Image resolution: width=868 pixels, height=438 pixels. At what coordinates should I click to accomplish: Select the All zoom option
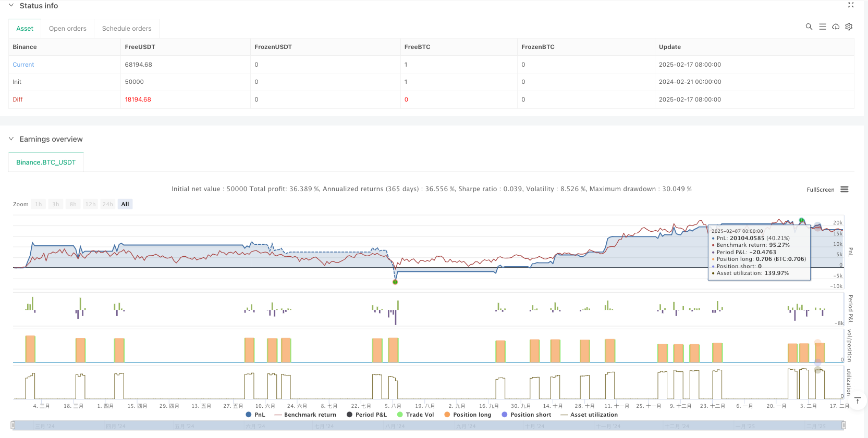125,204
